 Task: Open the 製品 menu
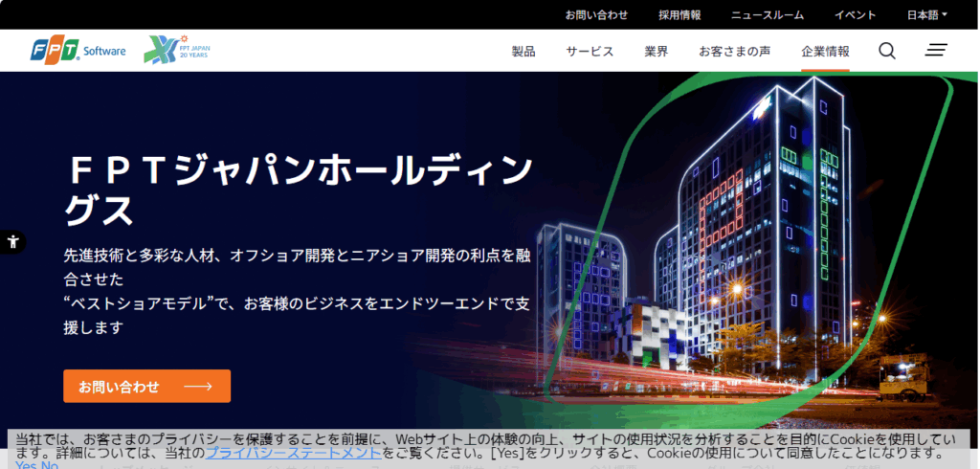pyautogui.click(x=523, y=52)
